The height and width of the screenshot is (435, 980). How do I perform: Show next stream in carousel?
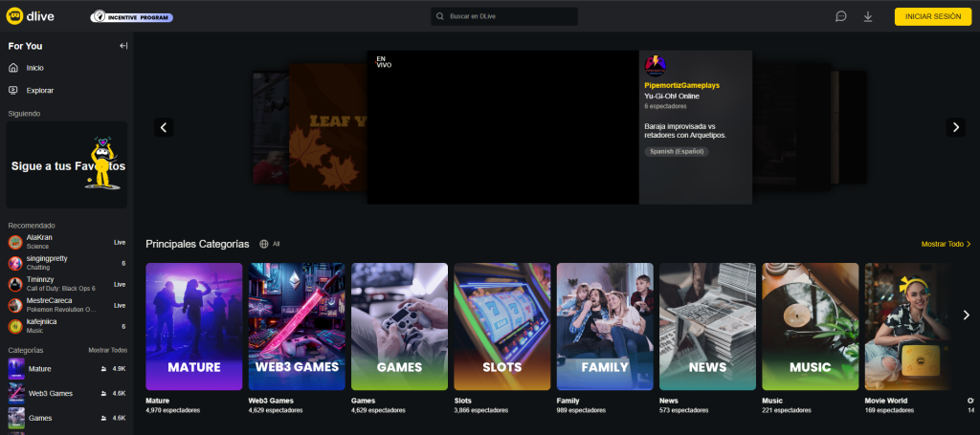tap(955, 127)
